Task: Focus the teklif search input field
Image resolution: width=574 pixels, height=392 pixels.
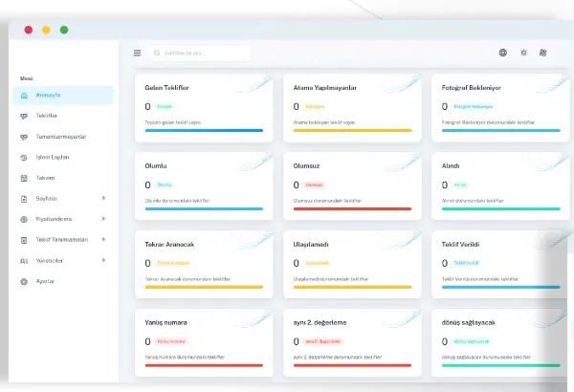Action: click(x=200, y=54)
